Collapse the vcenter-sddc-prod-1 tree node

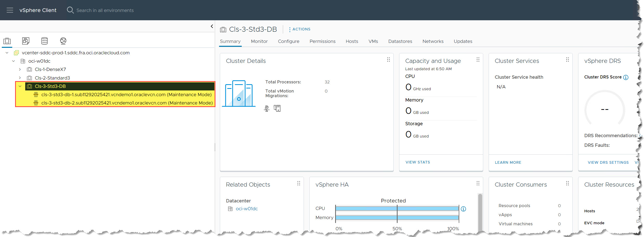pyautogui.click(x=7, y=53)
